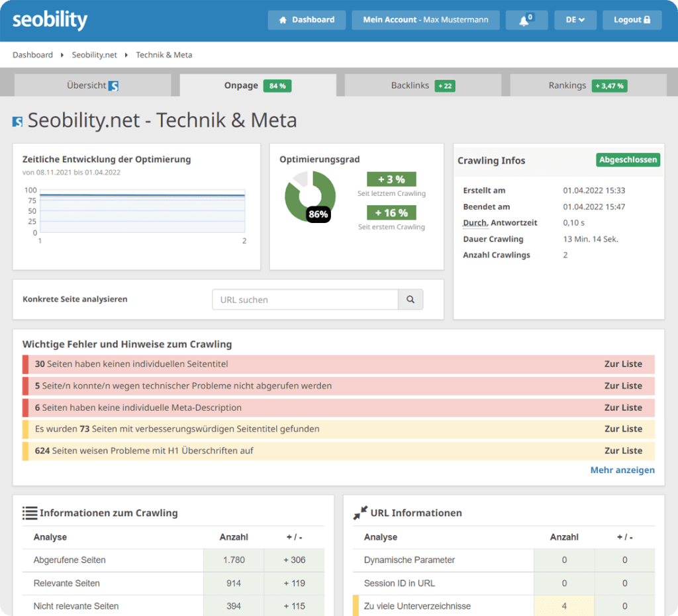Click the URL suchen input field
This screenshot has height=616, width=678.
pos(305,299)
